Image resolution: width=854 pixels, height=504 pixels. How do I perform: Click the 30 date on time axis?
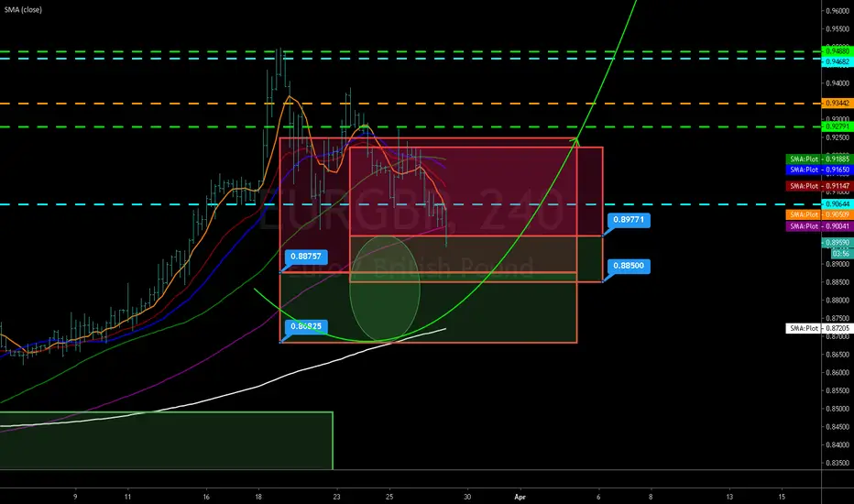(x=467, y=497)
